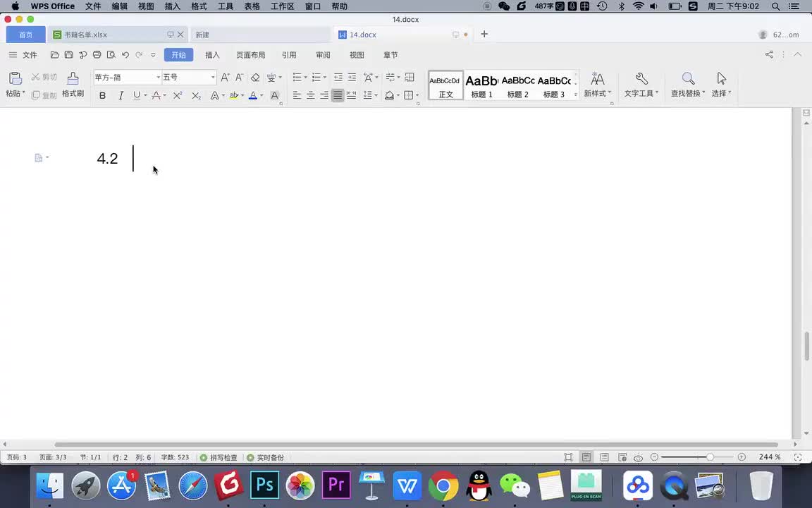Click the Increase font size icon

(225, 77)
